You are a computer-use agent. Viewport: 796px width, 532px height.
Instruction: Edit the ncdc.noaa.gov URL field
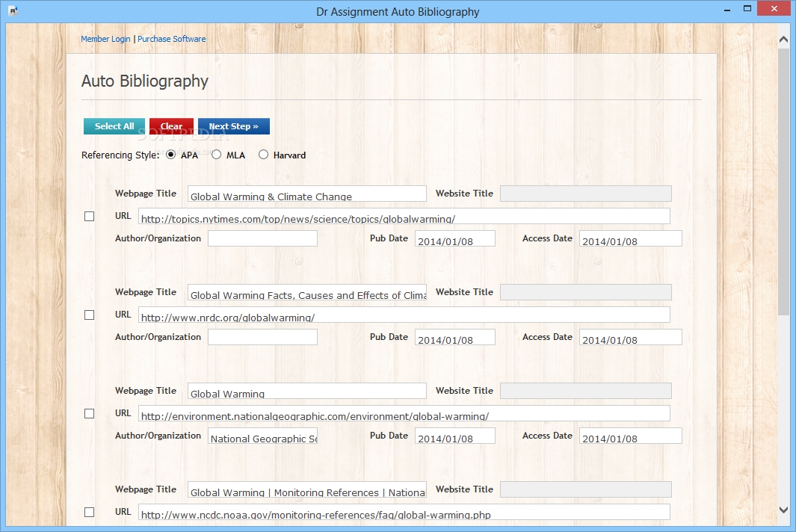click(x=404, y=511)
